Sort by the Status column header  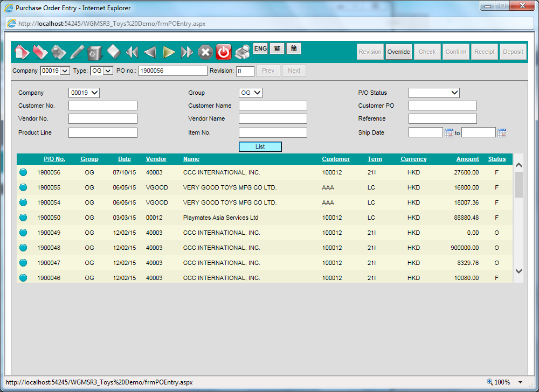(x=497, y=159)
